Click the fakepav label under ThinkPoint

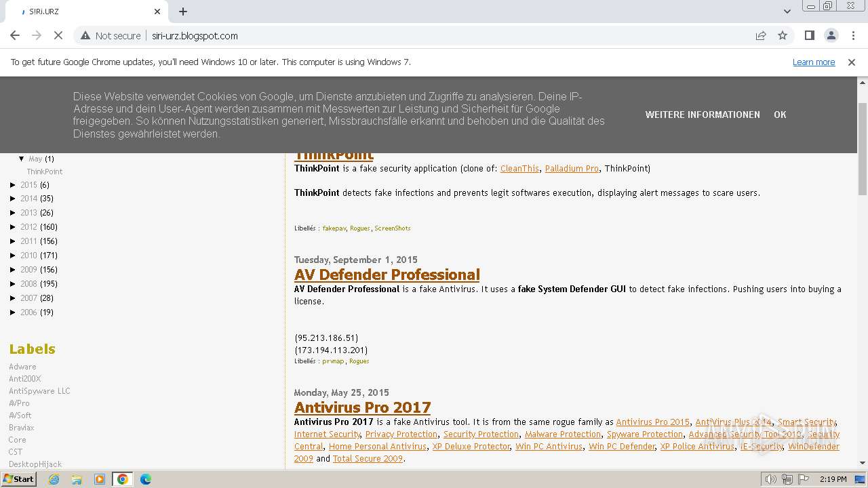pos(334,228)
